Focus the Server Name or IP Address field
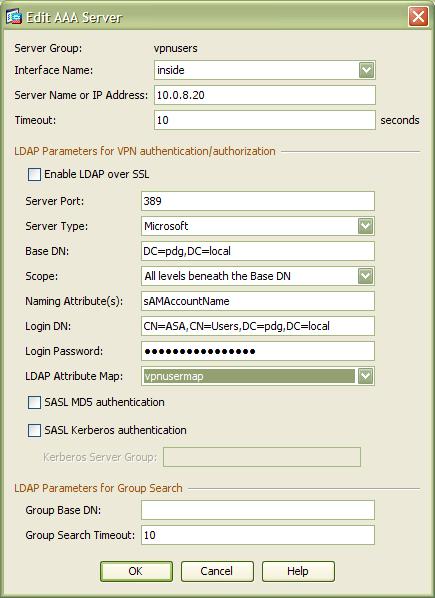Viewport: 435px width, 598px height. point(265,95)
